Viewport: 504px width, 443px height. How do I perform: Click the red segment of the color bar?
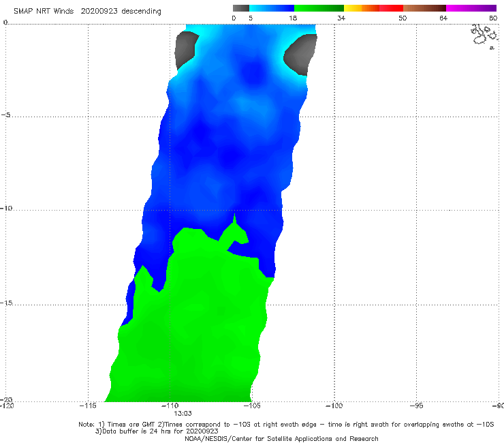click(x=391, y=8)
